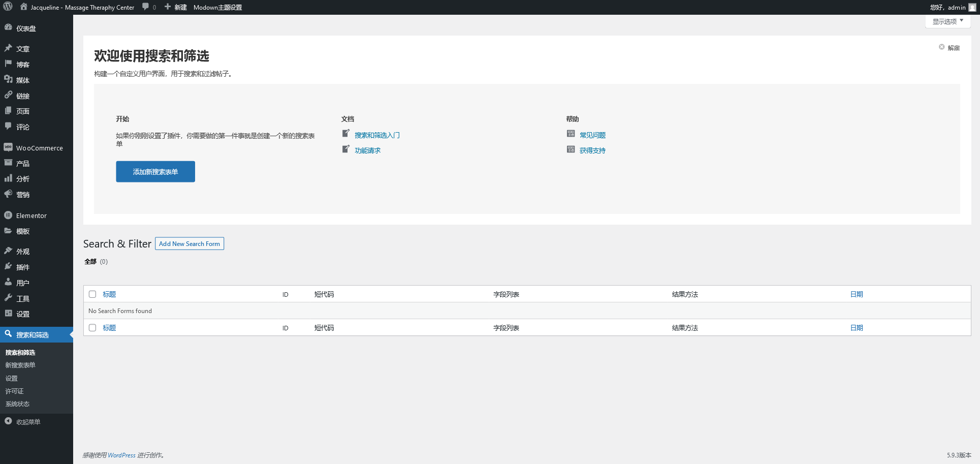Click the dashboard gauge icon

coord(8,28)
